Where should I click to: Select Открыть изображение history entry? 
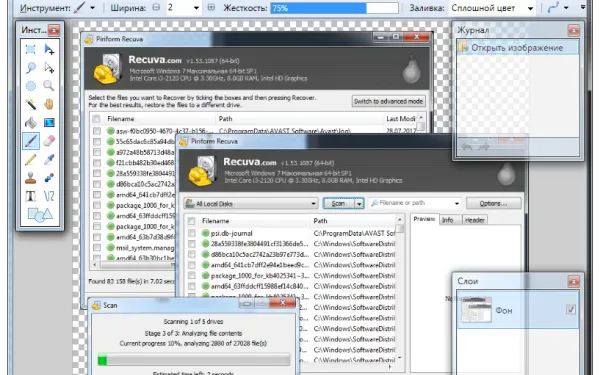518,48
